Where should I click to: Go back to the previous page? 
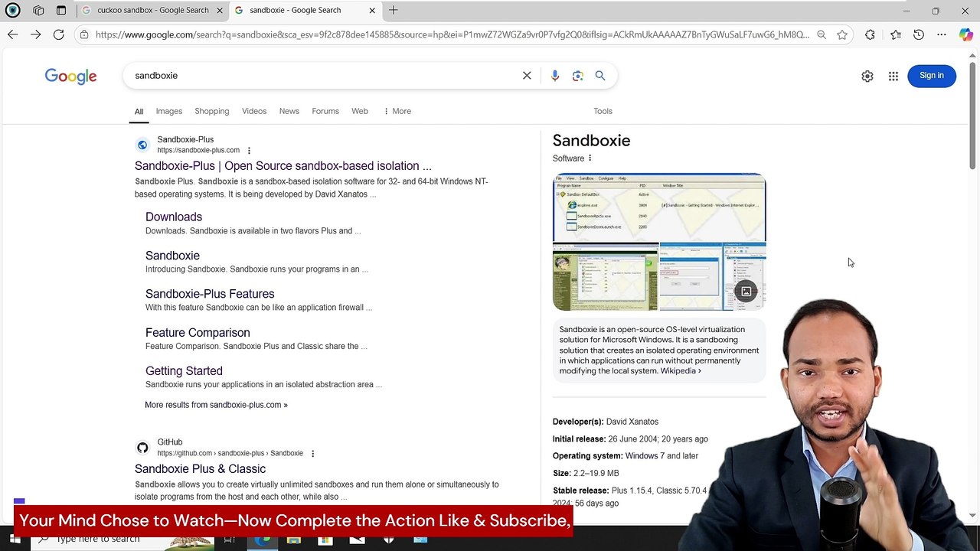12,34
